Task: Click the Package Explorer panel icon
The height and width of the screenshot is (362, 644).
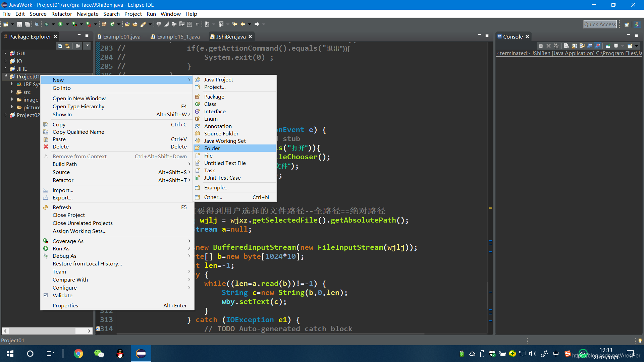Action: coord(5,36)
